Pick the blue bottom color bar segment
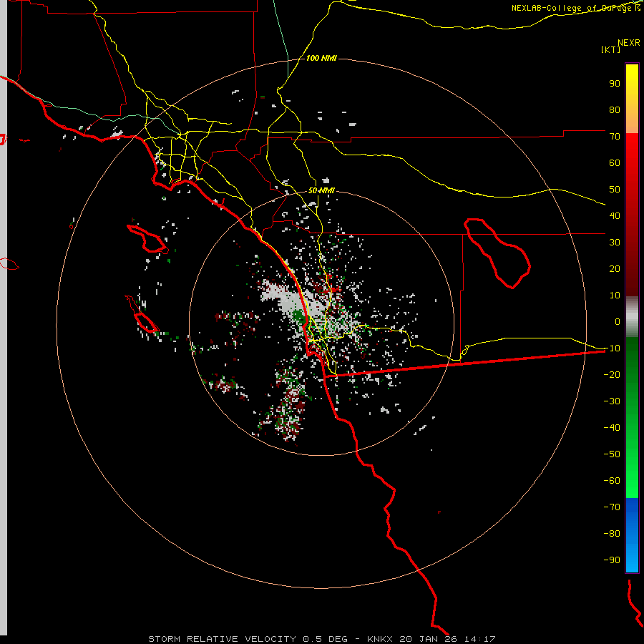This screenshot has height=644, width=644. [632, 535]
